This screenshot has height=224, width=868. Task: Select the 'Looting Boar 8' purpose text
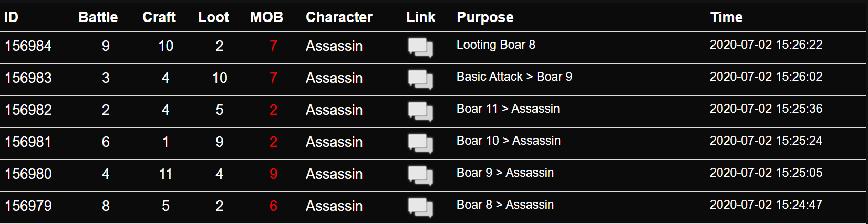(x=496, y=45)
